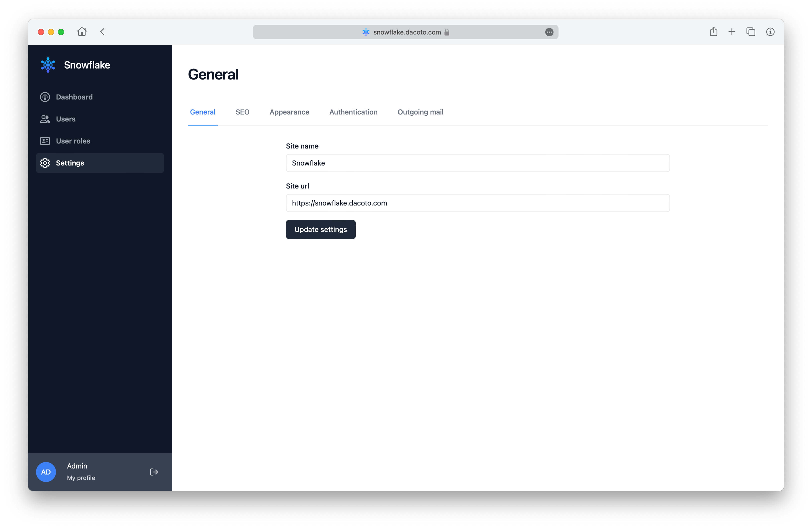Viewport: 812px width, 528px height.
Task: Click the info circle icon
Action: click(770, 32)
